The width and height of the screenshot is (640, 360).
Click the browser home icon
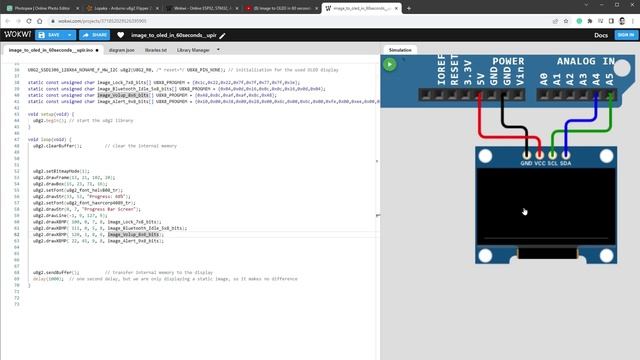click(x=40, y=21)
